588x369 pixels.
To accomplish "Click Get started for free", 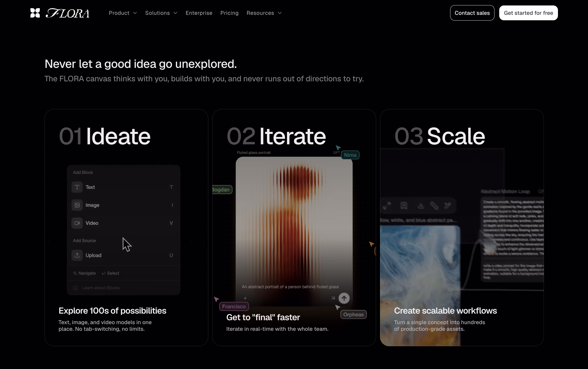I will [528, 13].
